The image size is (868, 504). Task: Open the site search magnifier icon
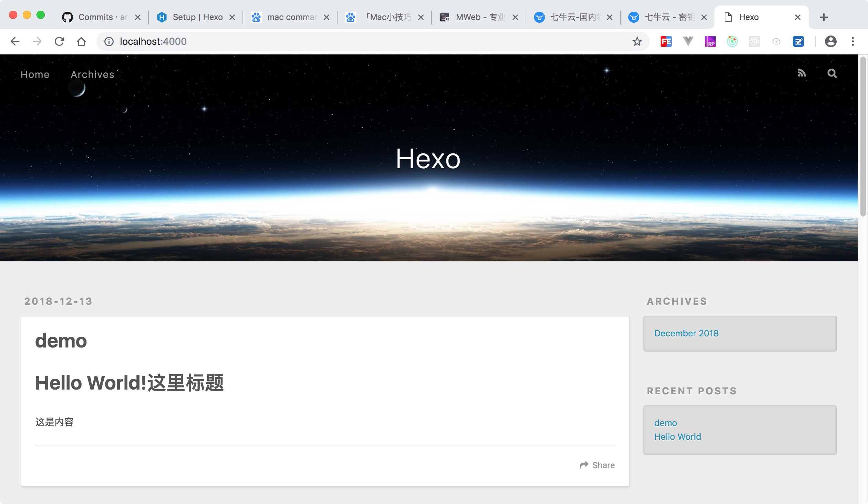click(x=832, y=73)
